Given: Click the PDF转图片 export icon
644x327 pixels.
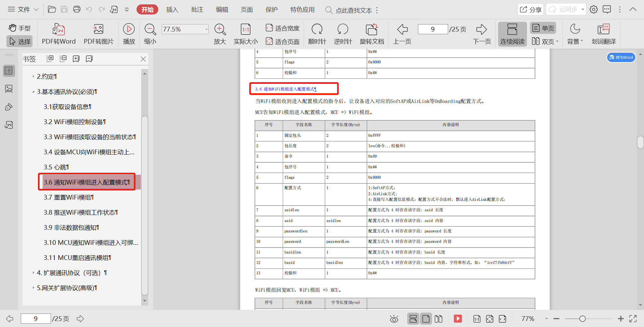Looking at the screenshot, I should 98,30.
